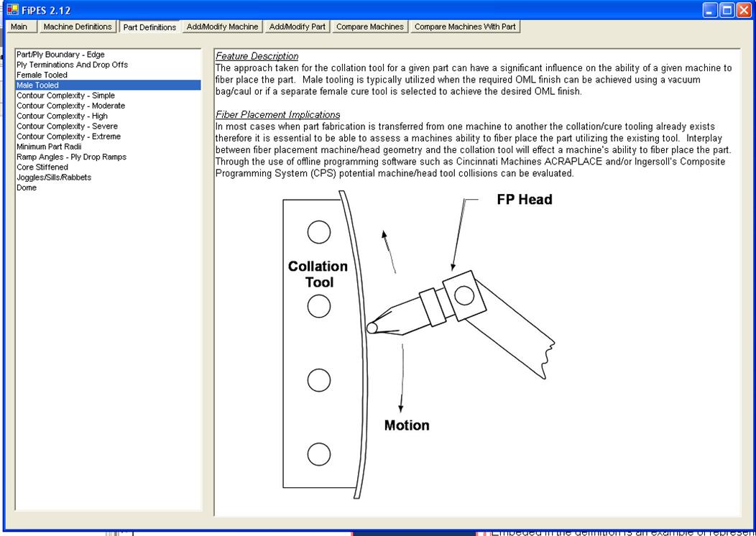Select Part/Ply Boundary - Edge list item
756x536 pixels.
tap(60, 55)
